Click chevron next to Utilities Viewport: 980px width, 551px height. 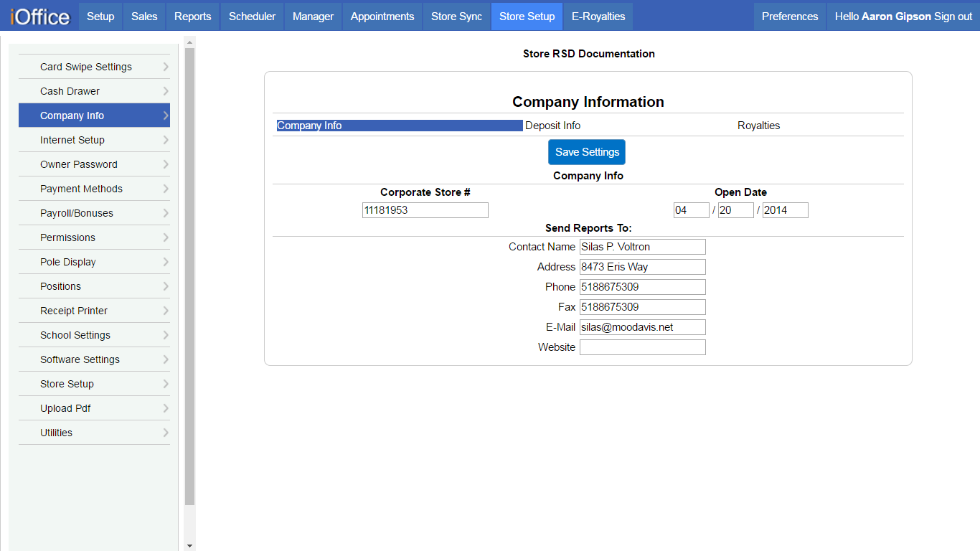[166, 433]
